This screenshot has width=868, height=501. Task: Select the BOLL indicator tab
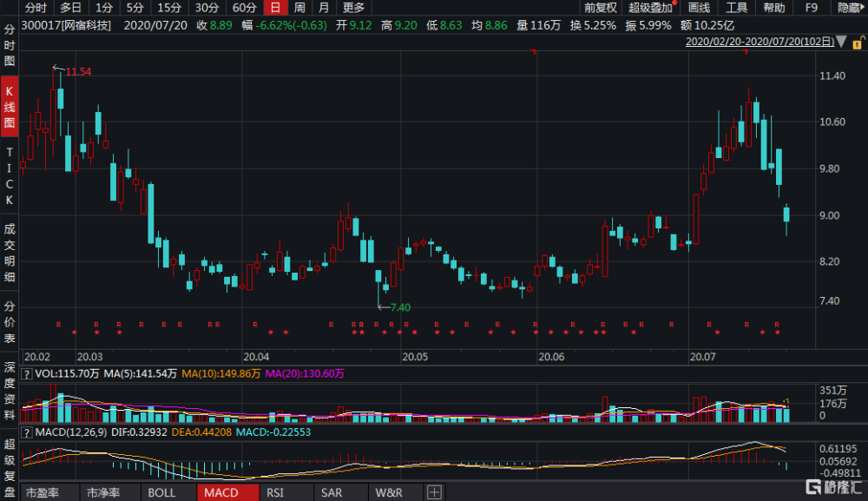coord(162,493)
